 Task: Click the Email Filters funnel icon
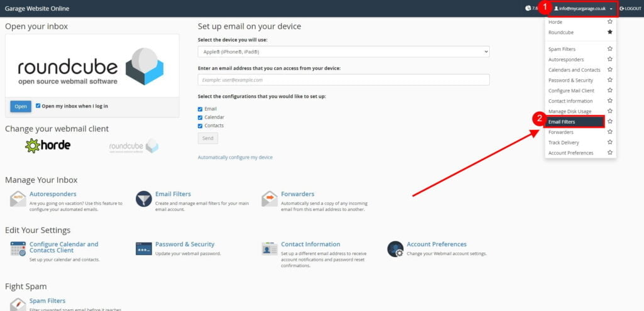click(144, 199)
